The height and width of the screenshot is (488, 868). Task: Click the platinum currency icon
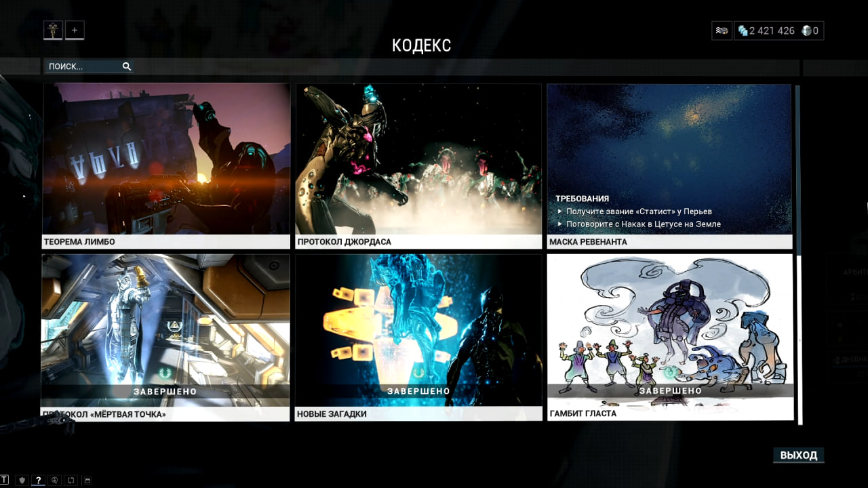tap(806, 30)
